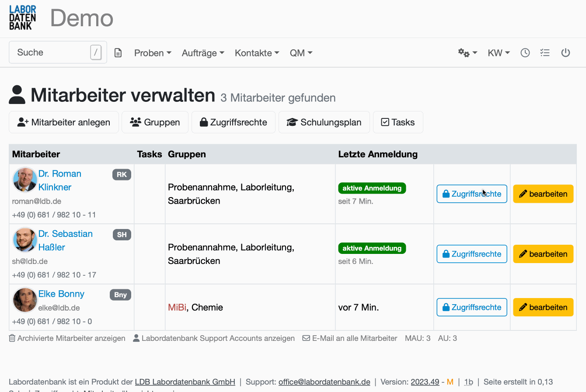
Task: Open the Proben dropdown menu
Action: pyautogui.click(x=152, y=52)
